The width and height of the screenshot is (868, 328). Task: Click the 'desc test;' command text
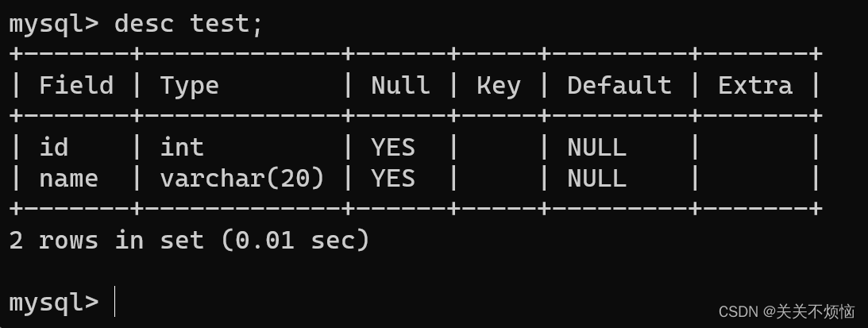click(x=188, y=24)
